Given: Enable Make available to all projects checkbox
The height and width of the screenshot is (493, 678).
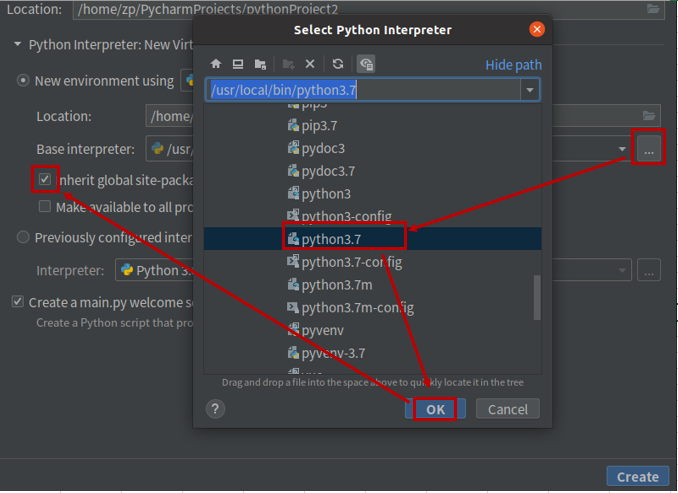Looking at the screenshot, I should 45,206.
